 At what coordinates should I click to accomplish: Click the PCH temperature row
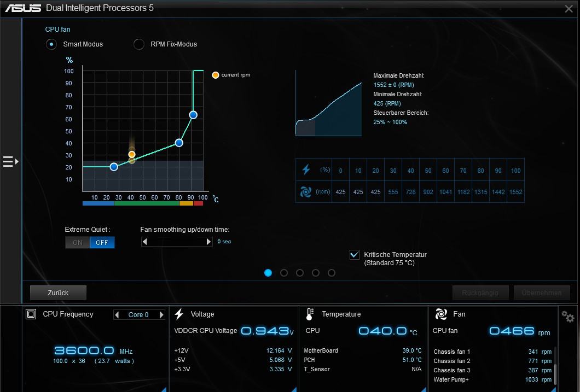tap(362, 360)
